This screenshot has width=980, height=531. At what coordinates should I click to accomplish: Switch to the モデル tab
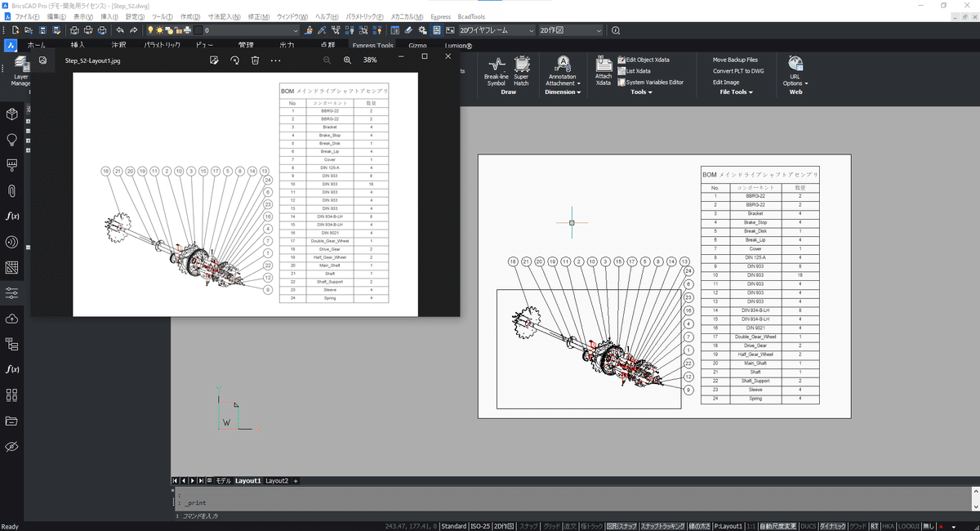(x=223, y=480)
